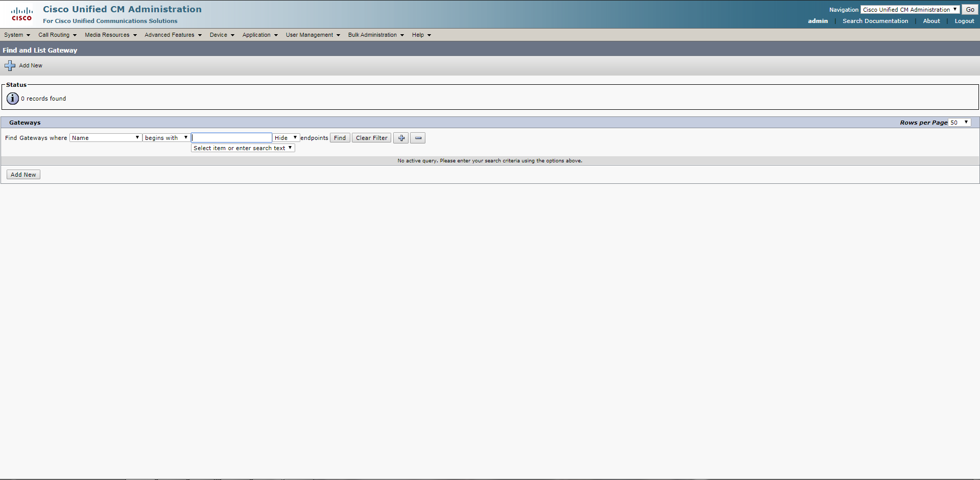Screen dimensions: 980x480
Task: Click the Go button next to Navigation
Action: pos(970,10)
